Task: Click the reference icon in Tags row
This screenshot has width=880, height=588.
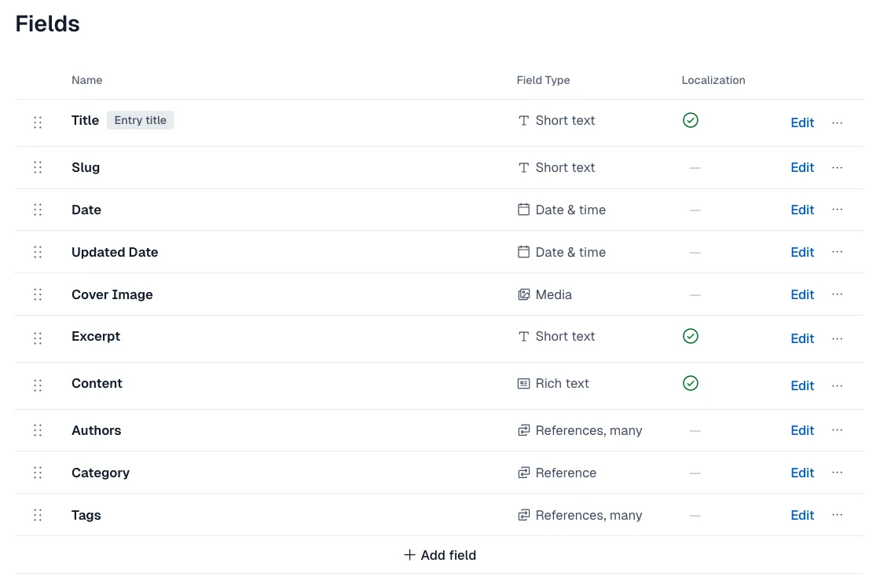Action: coord(523,515)
